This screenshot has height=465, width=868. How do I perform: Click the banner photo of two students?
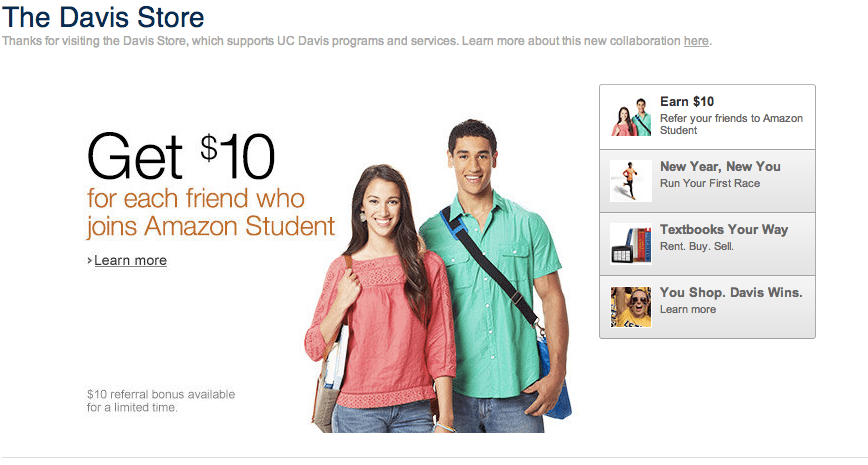[438, 276]
